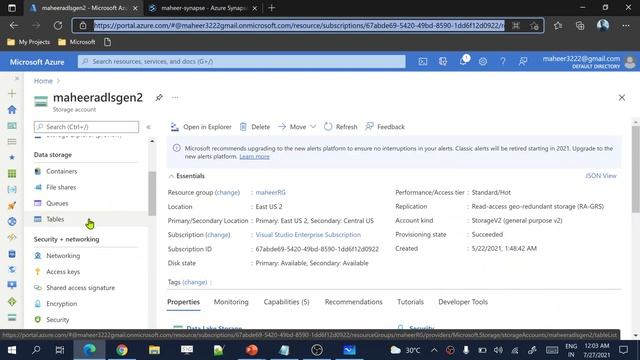Go to Azure Home icon in left rail
The height and width of the screenshot is (360, 640).
click(x=12, y=109)
